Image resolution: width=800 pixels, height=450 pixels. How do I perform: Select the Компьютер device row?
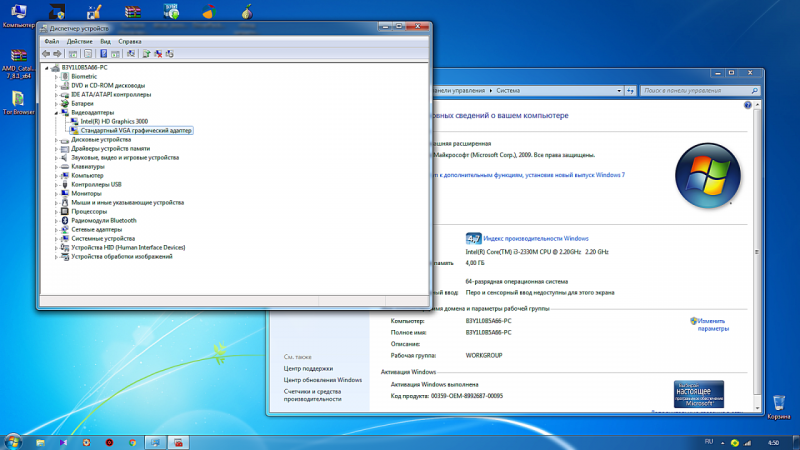(82, 176)
